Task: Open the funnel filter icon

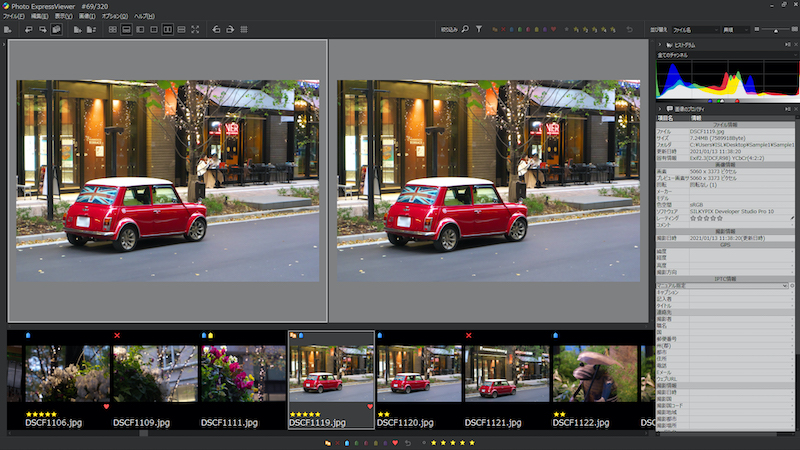Action: (479, 30)
